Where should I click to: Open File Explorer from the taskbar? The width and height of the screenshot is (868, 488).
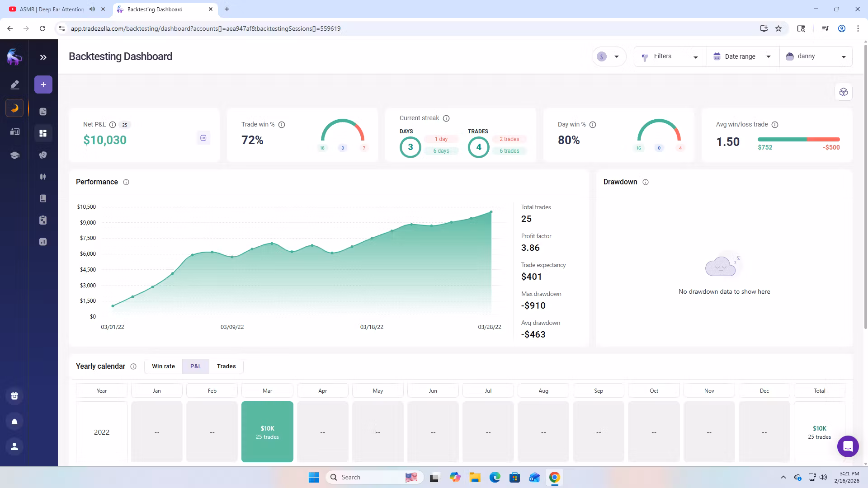point(475,477)
